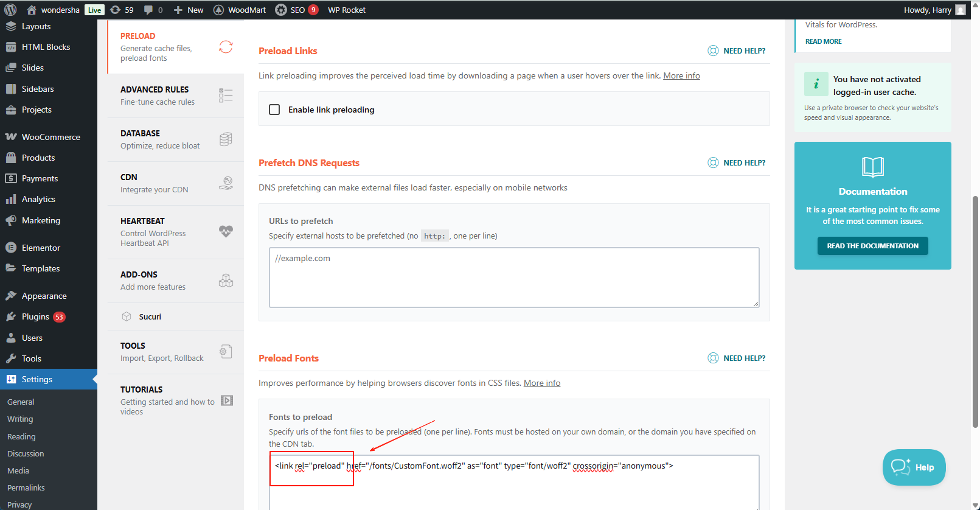Click the Elementor logo icon

click(x=11, y=248)
